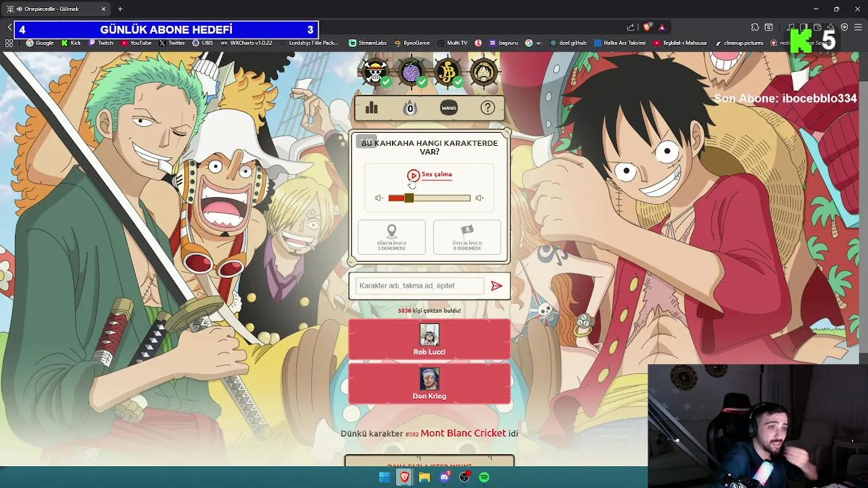The width and height of the screenshot is (868, 488).
Task: Open Discord from the taskbar
Action: (x=445, y=477)
